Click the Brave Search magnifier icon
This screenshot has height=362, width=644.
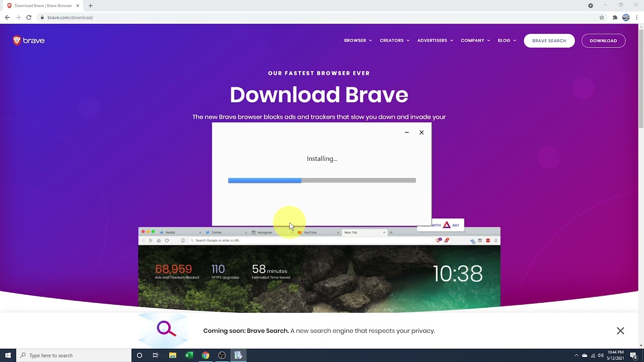166,329
